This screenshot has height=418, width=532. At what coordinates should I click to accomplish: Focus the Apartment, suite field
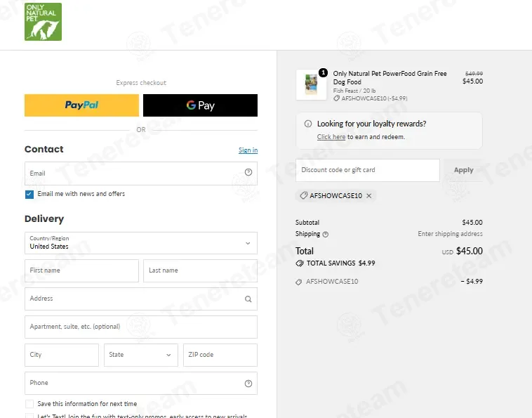click(141, 327)
